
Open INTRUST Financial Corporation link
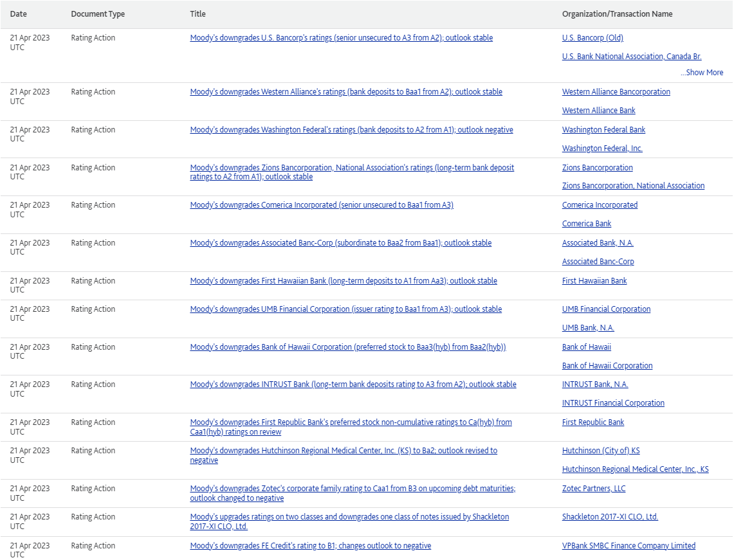(x=613, y=403)
